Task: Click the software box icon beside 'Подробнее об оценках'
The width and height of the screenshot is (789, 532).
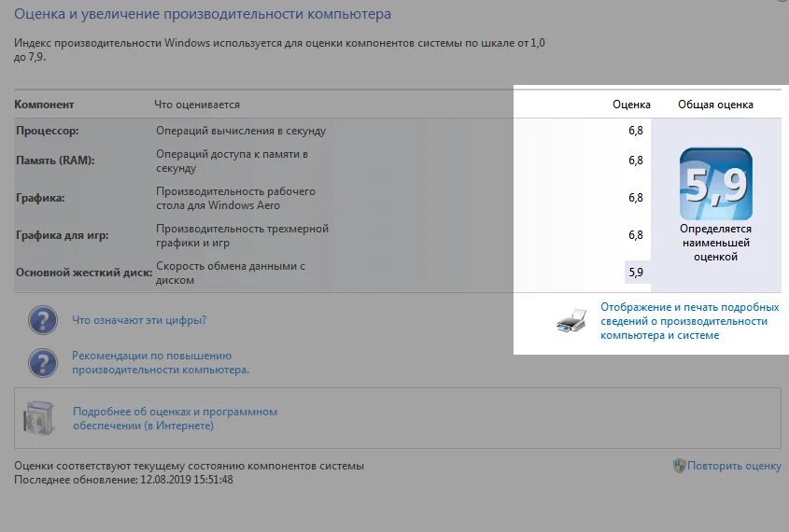Action: pos(38,418)
